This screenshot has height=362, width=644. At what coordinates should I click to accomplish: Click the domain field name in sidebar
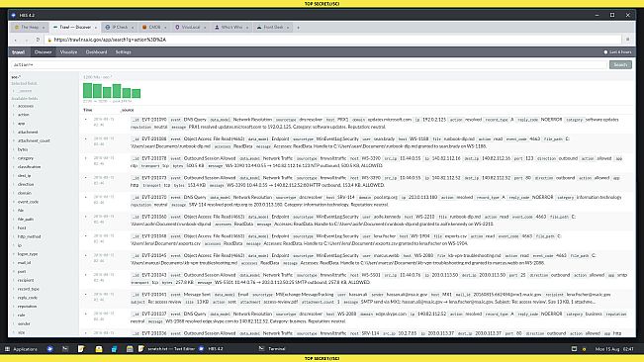pos(24,193)
